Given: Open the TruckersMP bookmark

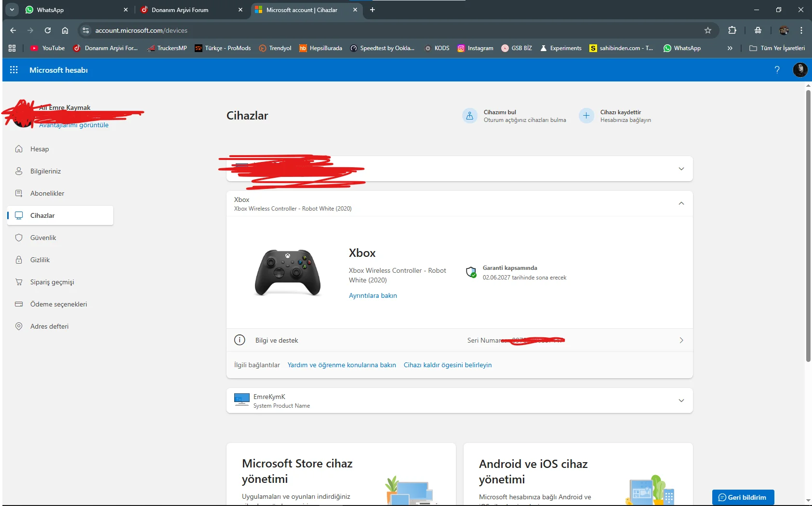Looking at the screenshot, I should (x=167, y=48).
